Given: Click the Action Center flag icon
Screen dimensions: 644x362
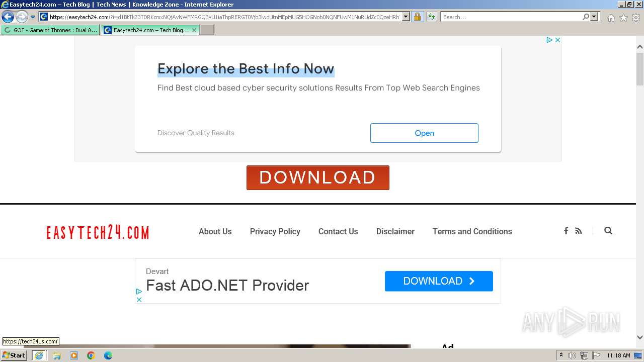Looking at the screenshot, I should (x=596, y=355).
